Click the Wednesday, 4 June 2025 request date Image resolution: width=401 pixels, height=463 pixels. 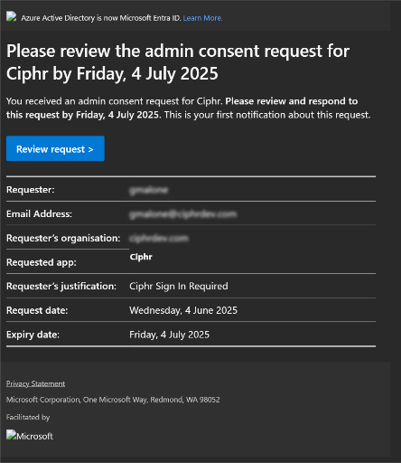(183, 311)
